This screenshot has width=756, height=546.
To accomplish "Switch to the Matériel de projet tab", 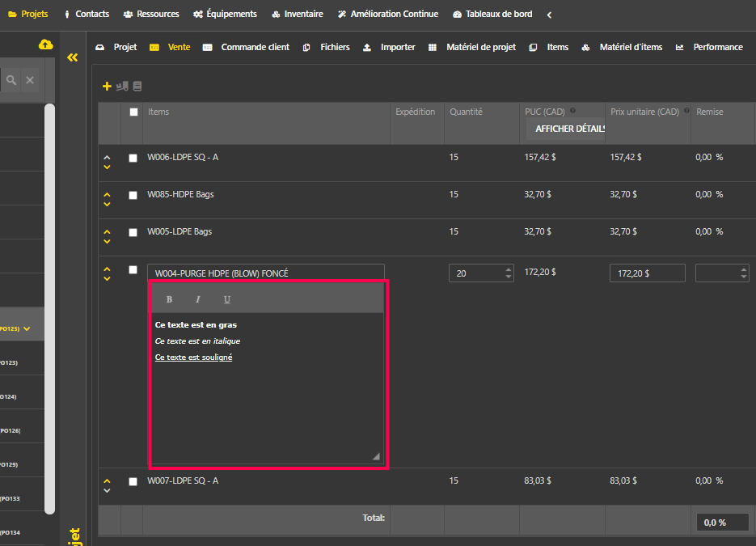I will pyautogui.click(x=472, y=47).
